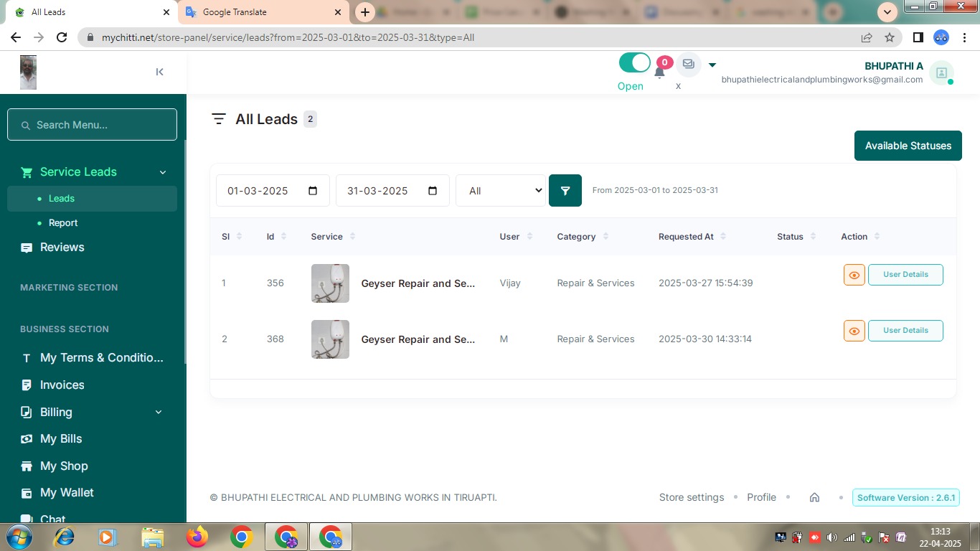Apply the date filter with funnel button
Screen dimensions: 980x551
pyautogui.click(x=565, y=191)
